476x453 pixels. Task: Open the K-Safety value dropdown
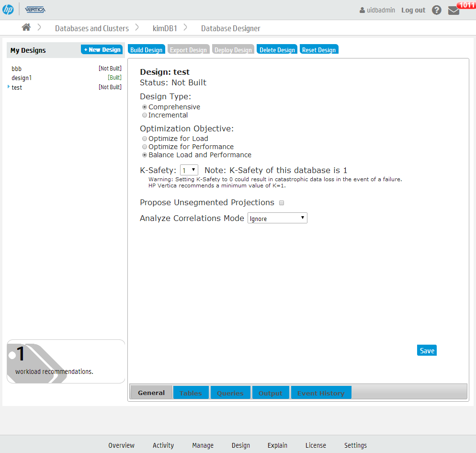click(x=189, y=170)
